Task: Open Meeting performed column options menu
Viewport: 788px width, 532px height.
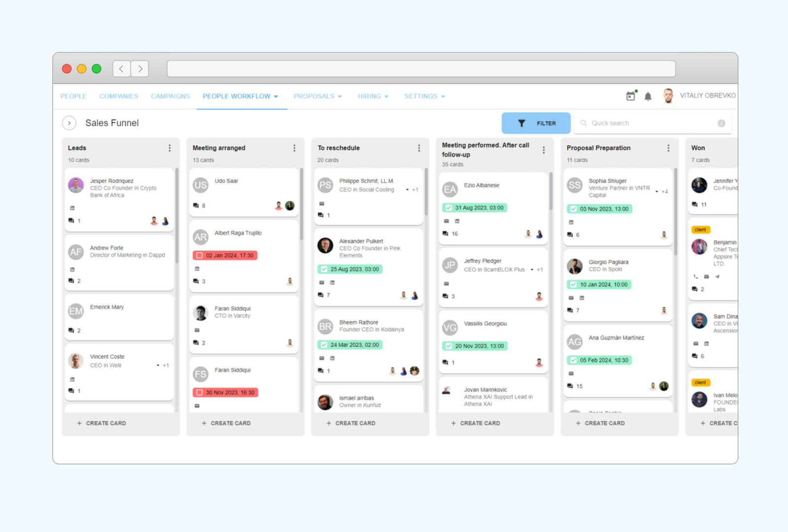Action: (x=544, y=150)
